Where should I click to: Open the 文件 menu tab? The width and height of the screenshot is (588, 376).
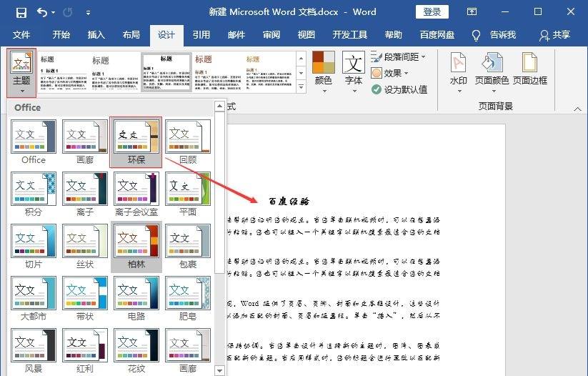click(21, 35)
